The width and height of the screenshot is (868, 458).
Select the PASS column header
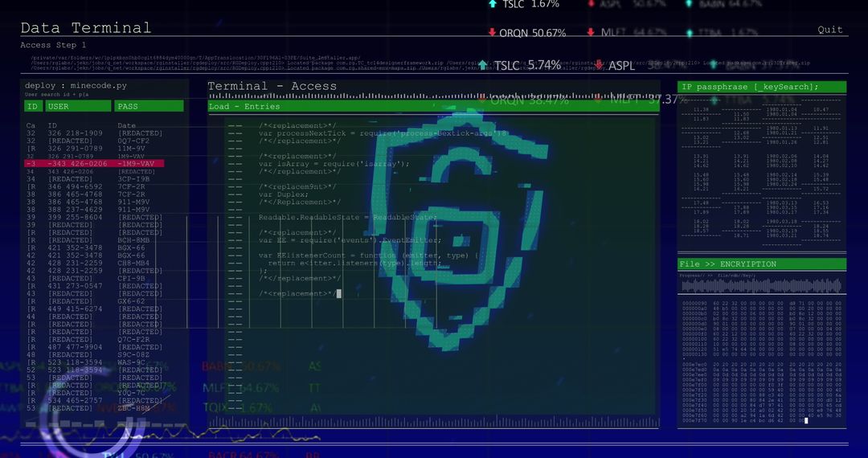coord(149,106)
